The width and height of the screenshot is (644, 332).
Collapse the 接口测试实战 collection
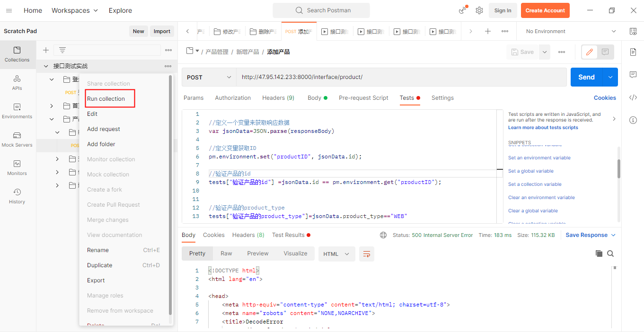pyautogui.click(x=46, y=66)
